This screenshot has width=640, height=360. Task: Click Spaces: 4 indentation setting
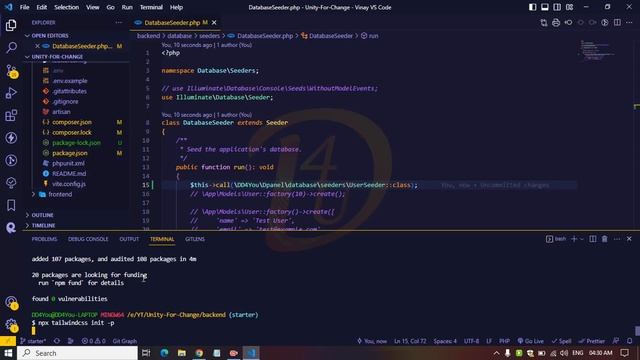(x=445, y=341)
